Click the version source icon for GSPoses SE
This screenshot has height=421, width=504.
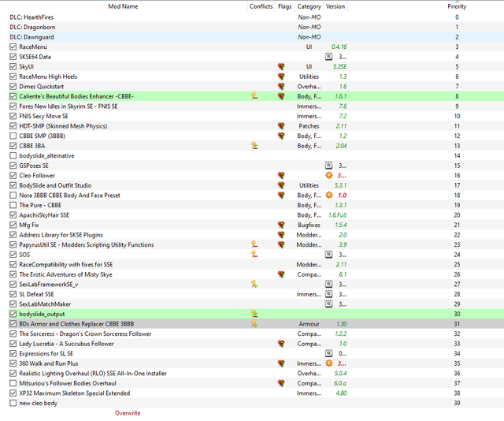328,166
